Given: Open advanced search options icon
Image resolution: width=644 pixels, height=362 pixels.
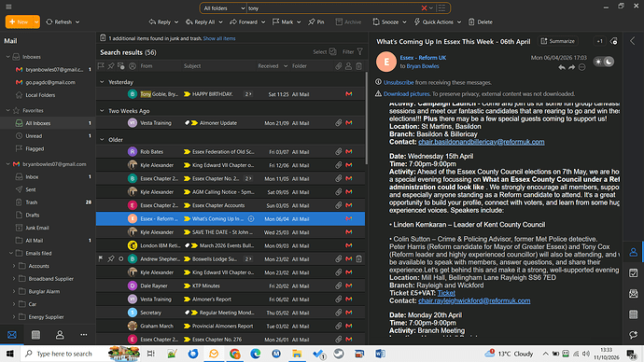Looking at the screenshot, I should (x=441, y=8).
